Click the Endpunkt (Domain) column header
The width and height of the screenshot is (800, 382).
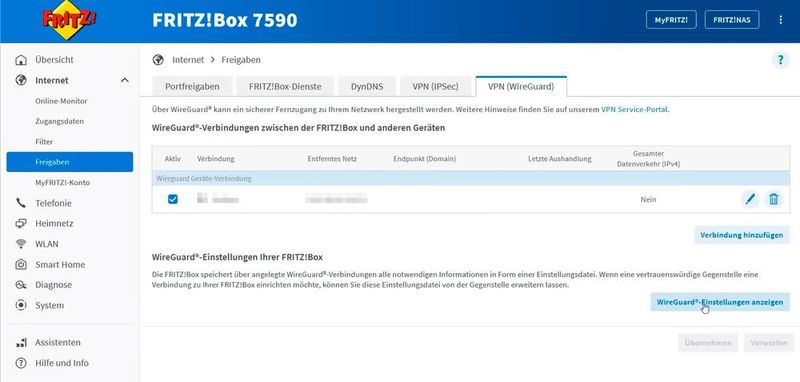click(424, 159)
